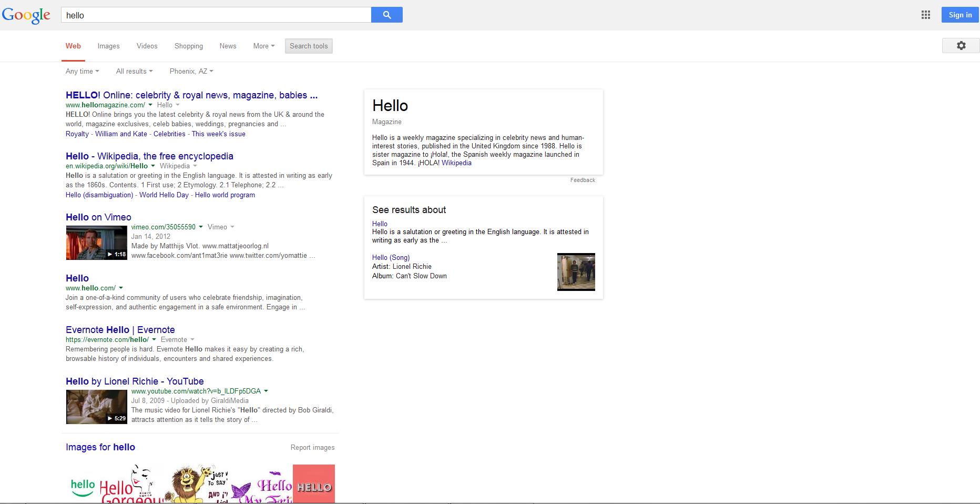Open the All results filter dropdown
This screenshot has width=980, height=504.
(134, 71)
